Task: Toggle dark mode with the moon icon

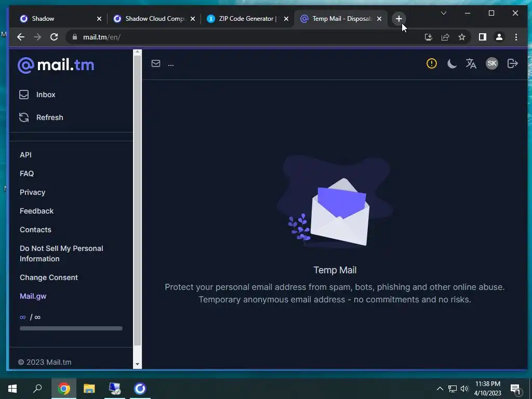Action: (x=451, y=63)
